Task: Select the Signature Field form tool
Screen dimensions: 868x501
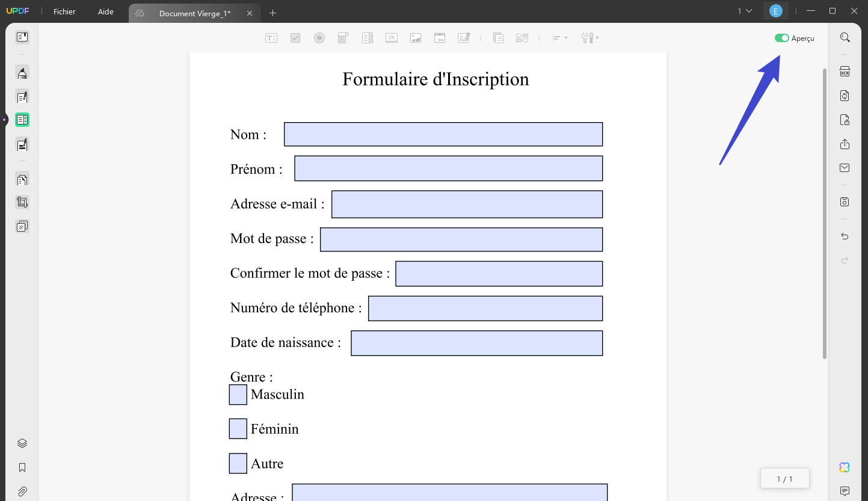Action: pos(463,37)
